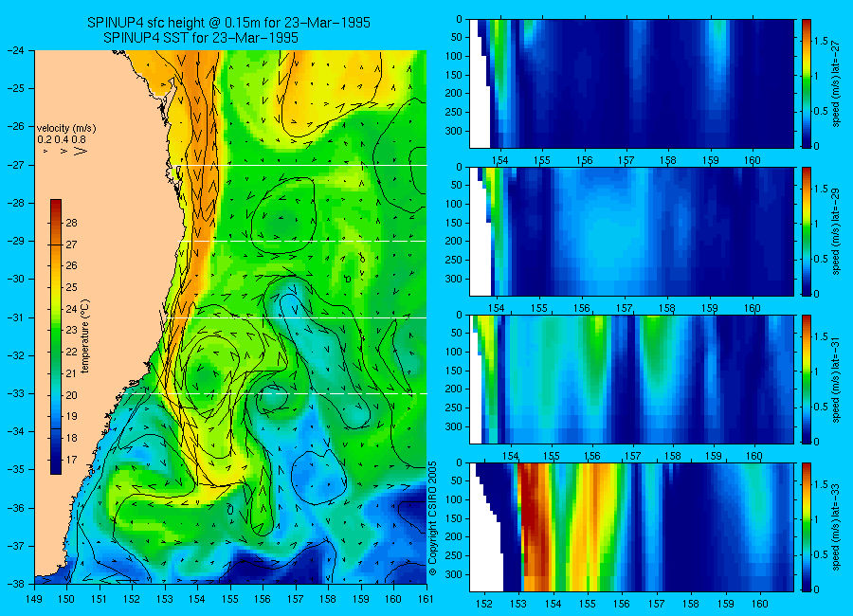Click the 17 tick on the temperature colorbar
853x616 pixels.
[71, 460]
